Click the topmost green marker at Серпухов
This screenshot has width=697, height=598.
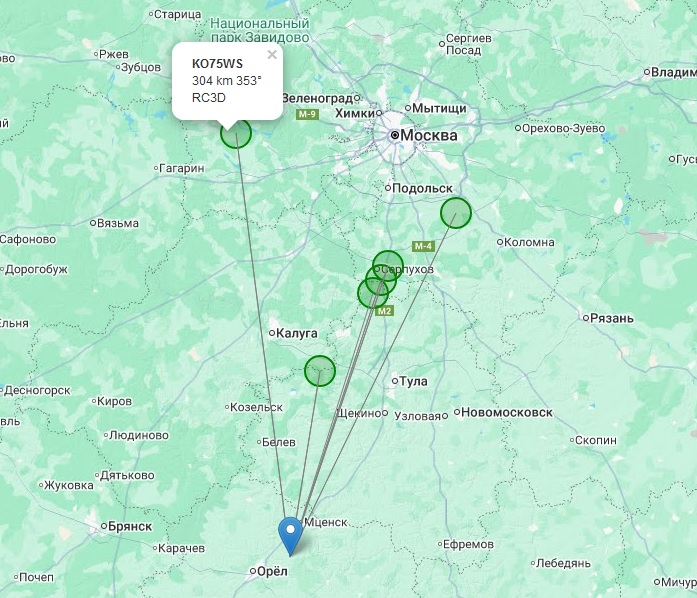coord(388,266)
